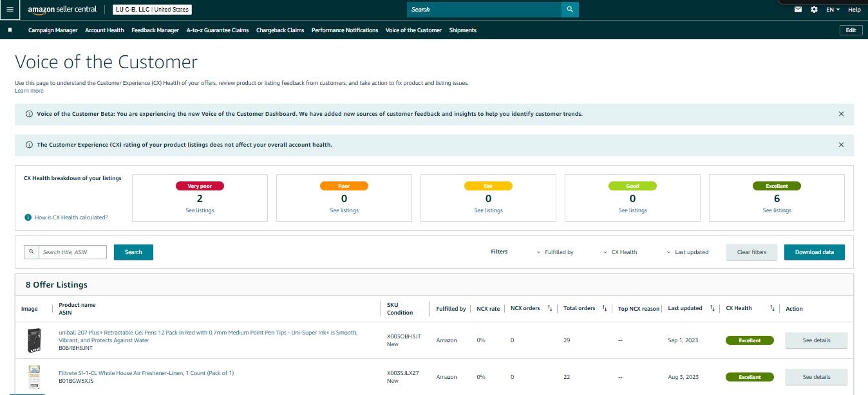Click the green Excellent summary badge
Viewport: 868px width, 395px height.
(777, 186)
